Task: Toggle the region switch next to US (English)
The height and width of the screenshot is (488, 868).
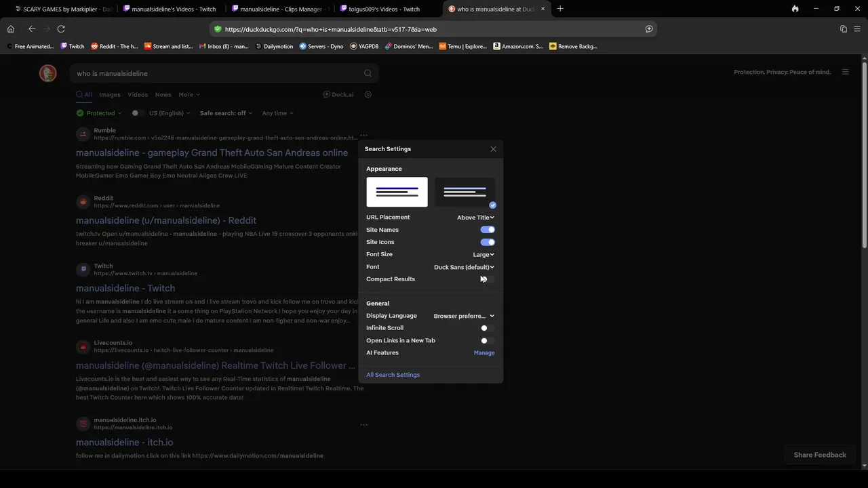Action: (138, 113)
